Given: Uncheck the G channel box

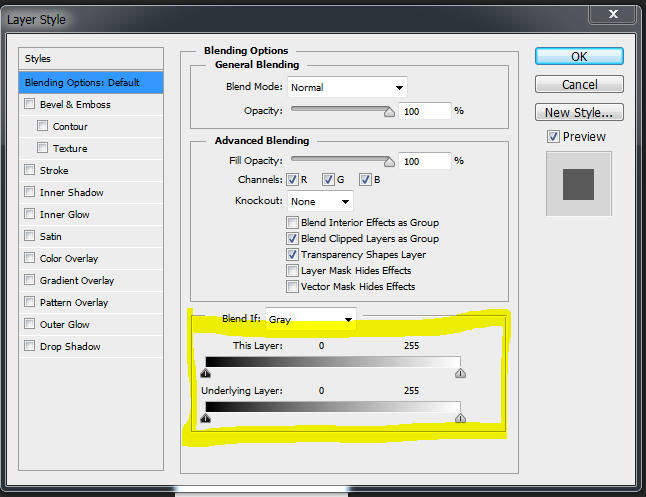Looking at the screenshot, I should pos(328,180).
